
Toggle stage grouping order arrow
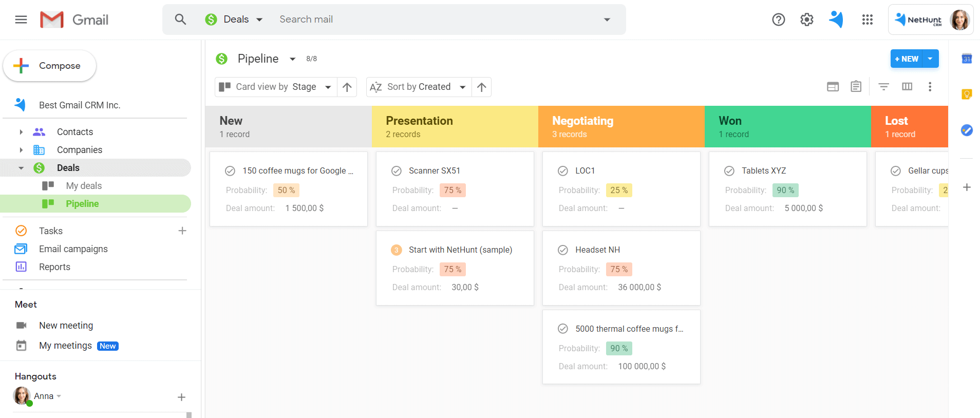[347, 87]
